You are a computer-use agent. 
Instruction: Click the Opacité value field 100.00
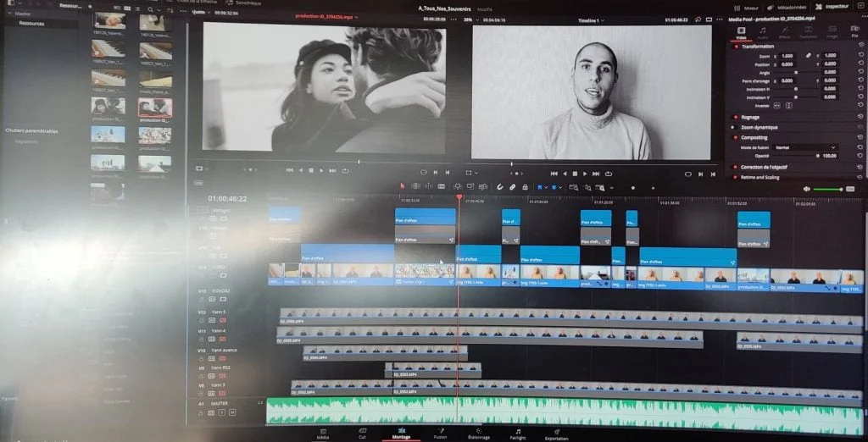(830, 156)
